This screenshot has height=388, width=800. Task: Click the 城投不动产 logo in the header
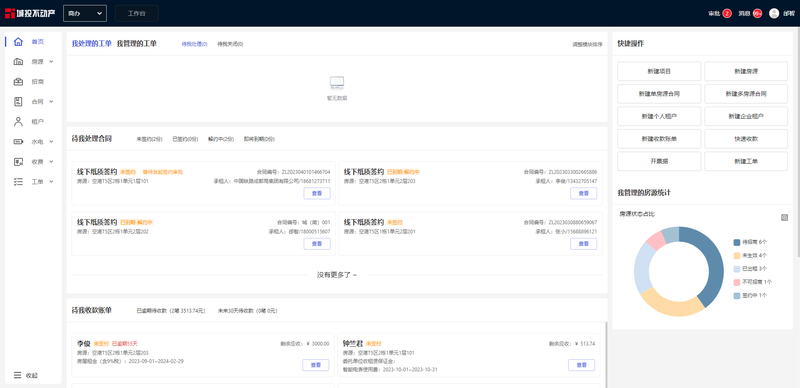[x=30, y=13]
